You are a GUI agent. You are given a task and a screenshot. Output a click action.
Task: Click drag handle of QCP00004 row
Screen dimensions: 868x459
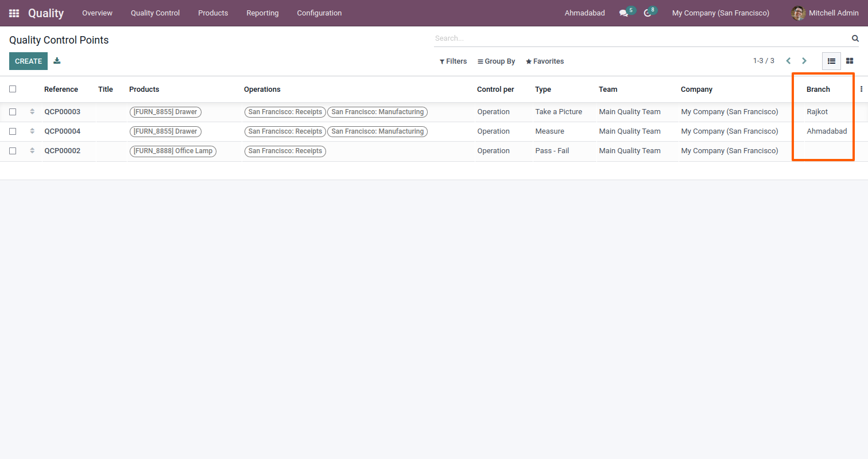coord(32,131)
